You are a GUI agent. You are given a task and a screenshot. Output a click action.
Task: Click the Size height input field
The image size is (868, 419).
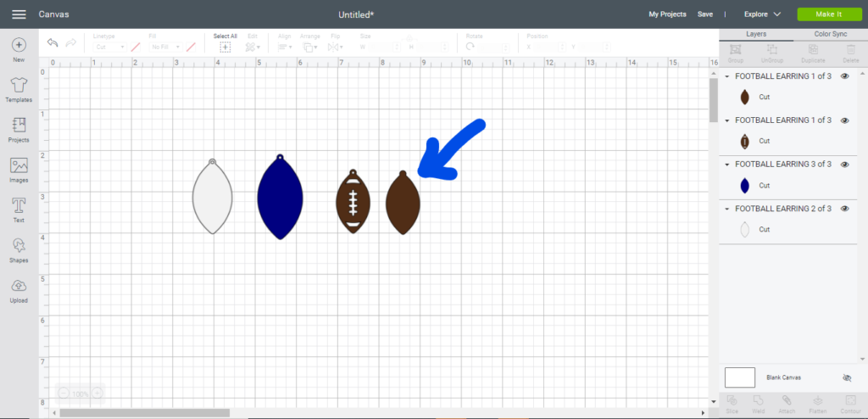432,47
